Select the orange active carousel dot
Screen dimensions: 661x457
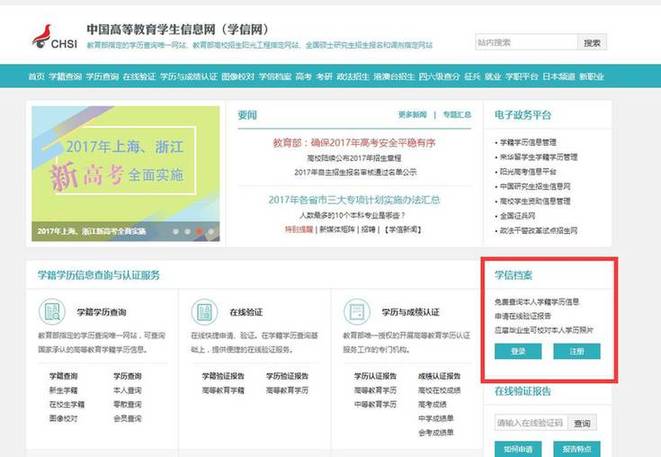199,231
